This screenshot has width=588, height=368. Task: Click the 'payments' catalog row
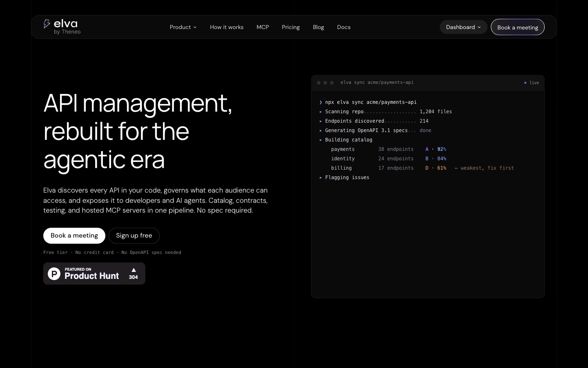pyautogui.click(x=389, y=149)
